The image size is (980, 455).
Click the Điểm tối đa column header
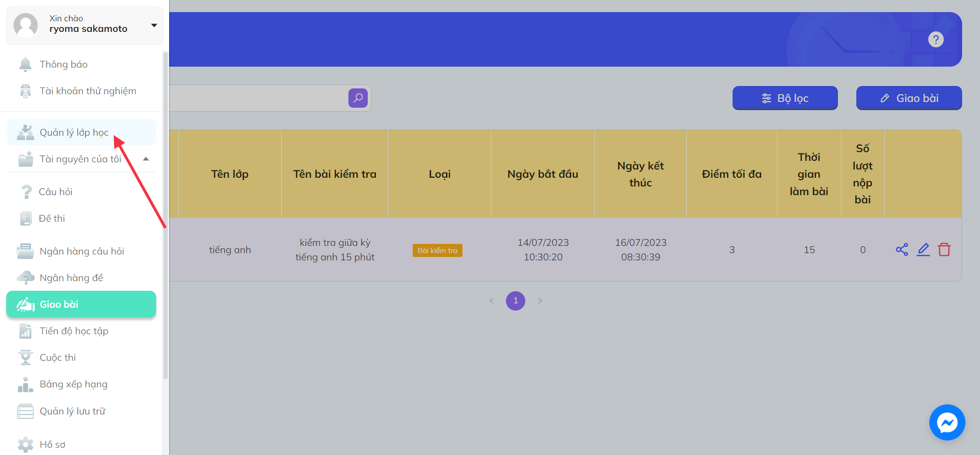732,174
